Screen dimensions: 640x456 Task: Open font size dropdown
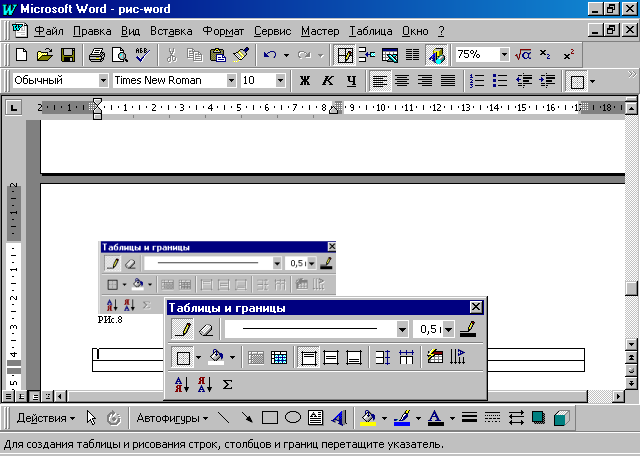coord(280,80)
